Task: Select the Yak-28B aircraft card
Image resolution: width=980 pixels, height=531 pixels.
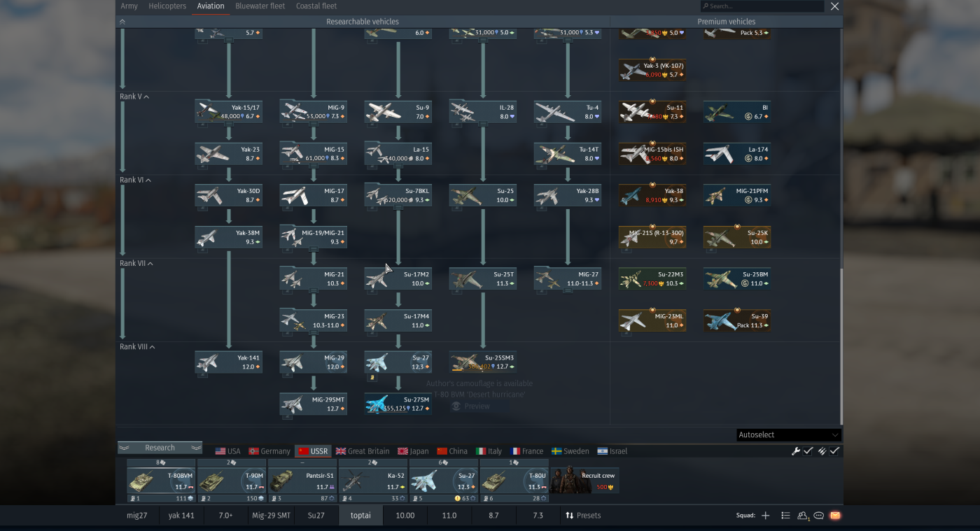Action: [568, 195]
